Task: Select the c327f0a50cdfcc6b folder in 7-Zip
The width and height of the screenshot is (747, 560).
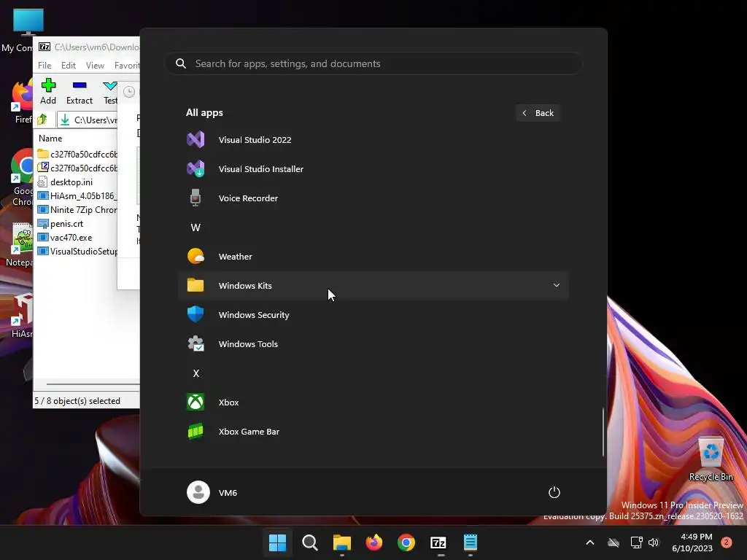Action: [x=76, y=154]
